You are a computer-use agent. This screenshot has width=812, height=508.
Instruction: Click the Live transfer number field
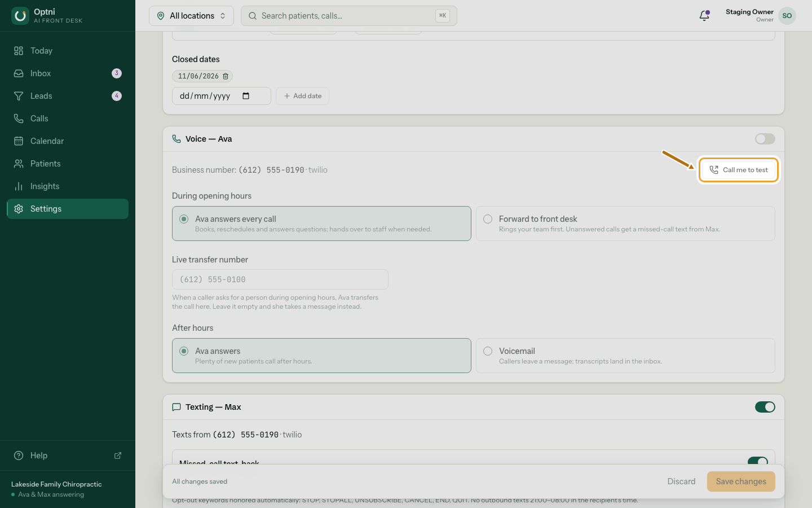pos(280,279)
